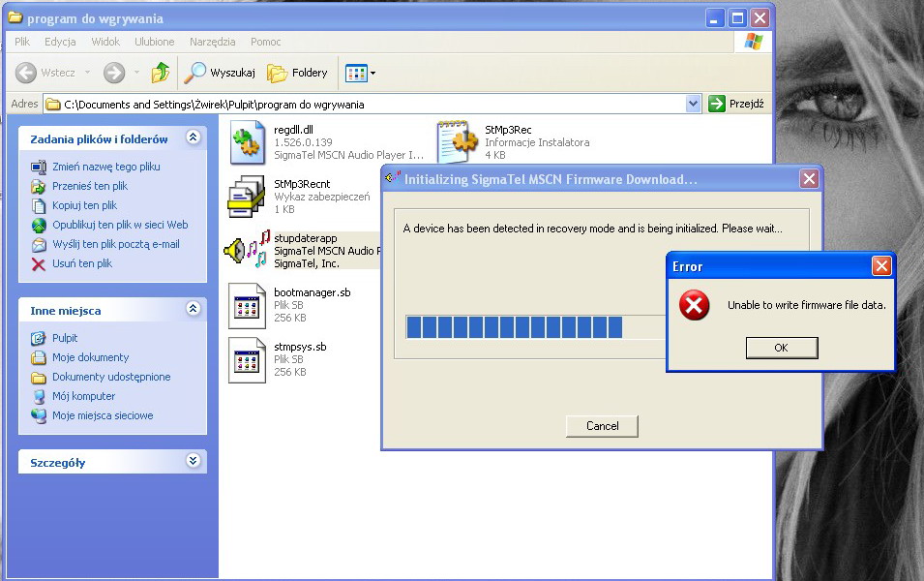Click the firmware download progress bar
924x581 pixels.
[536, 326]
